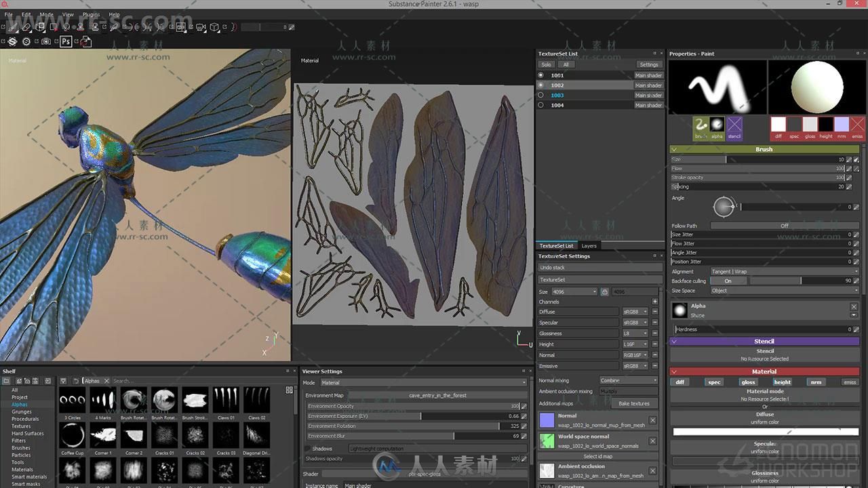Click the camera view mode icon

click(x=200, y=27)
